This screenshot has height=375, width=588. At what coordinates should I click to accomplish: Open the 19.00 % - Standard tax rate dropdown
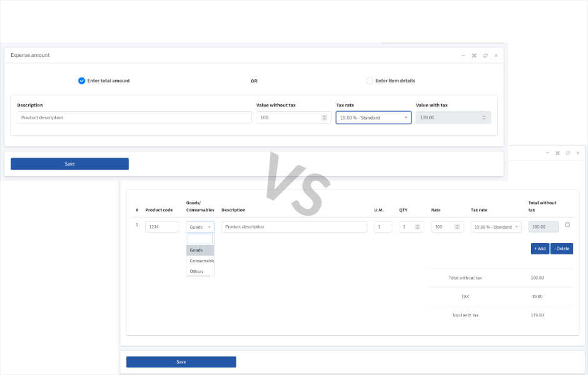click(x=373, y=117)
